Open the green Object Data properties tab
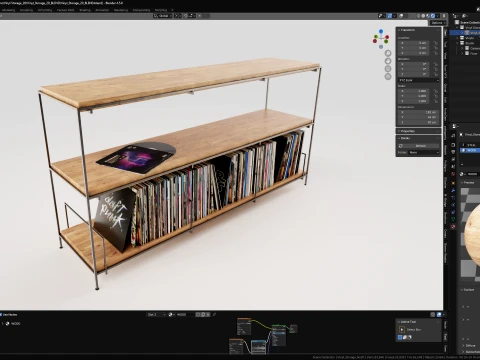This screenshot has height=360, width=480. (453, 219)
